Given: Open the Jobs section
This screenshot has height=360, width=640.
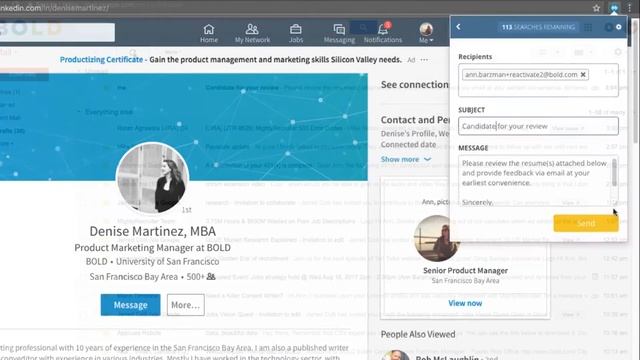Looking at the screenshot, I should [x=296, y=33].
